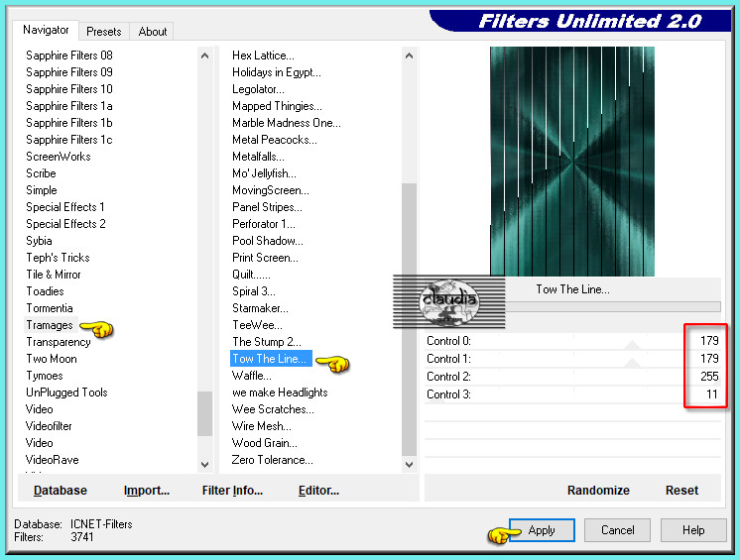Select Sapphire Filters 09 category
The image size is (740, 560).
[x=69, y=72]
